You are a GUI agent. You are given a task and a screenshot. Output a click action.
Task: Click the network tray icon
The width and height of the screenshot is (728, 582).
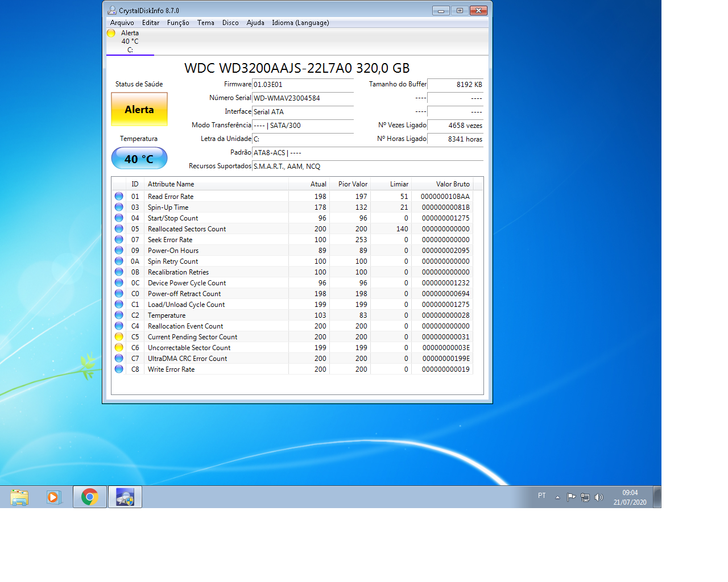pos(585,497)
